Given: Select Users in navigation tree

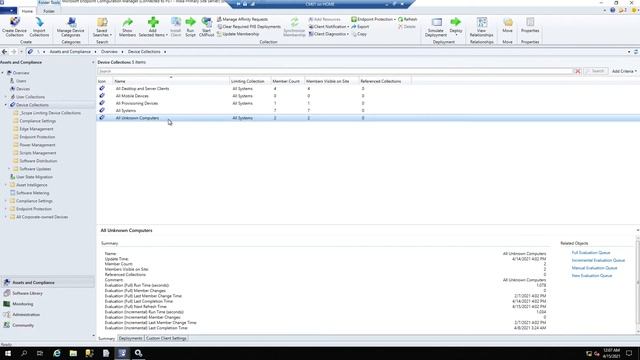Looking at the screenshot, I should click(x=21, y=81).
